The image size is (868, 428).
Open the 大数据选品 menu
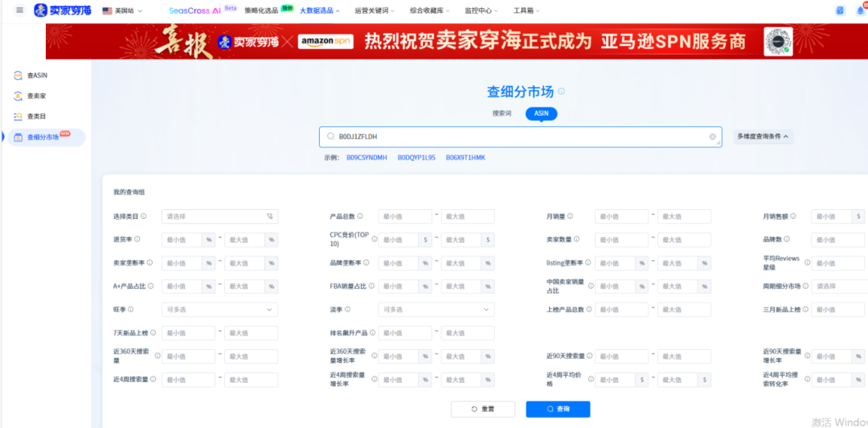(319, 11)
